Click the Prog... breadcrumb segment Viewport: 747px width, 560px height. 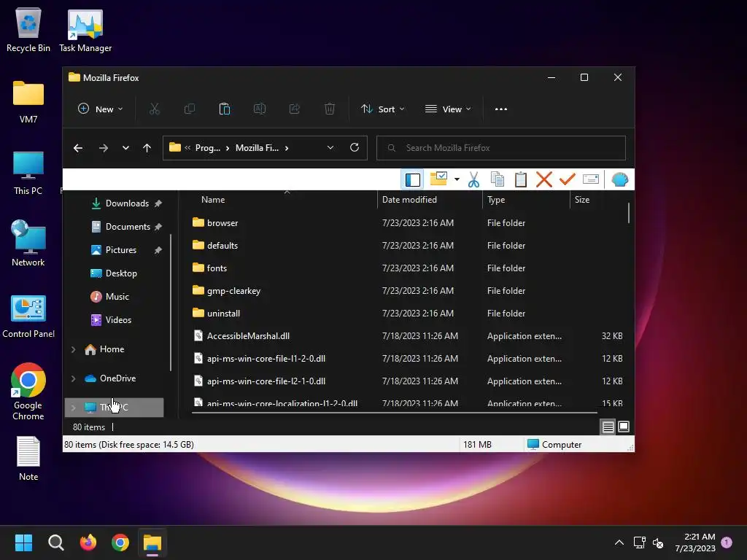pyautogui.click(x=208, y=148)
